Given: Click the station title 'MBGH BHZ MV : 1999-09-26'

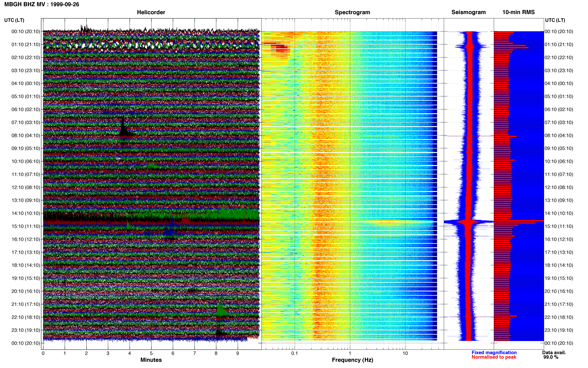Looking at the screenshot, I should [42, 4].
